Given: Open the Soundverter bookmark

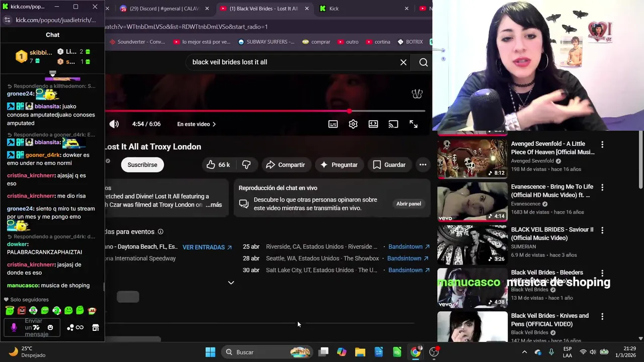Looking at the screenshot, I should (x=137, y=42).
